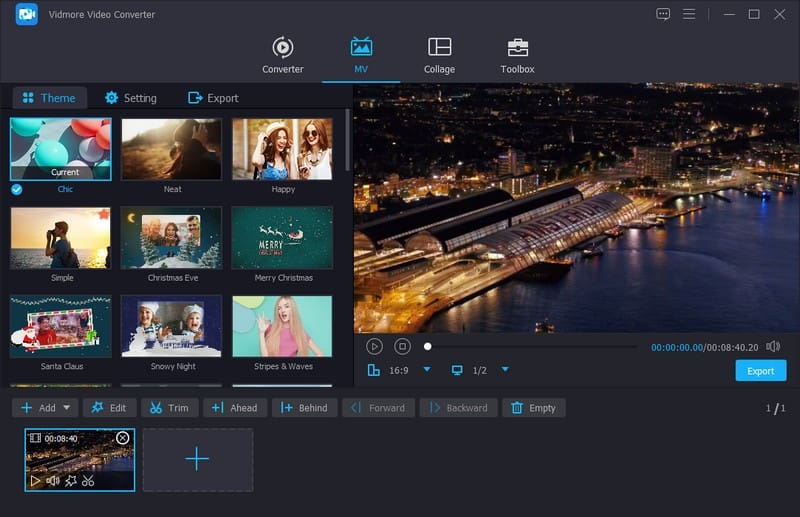Image resolution: width=800 pixels, height=517 pixels.
Task: Select the Snowy Night theme
Action: click(171, 326)
